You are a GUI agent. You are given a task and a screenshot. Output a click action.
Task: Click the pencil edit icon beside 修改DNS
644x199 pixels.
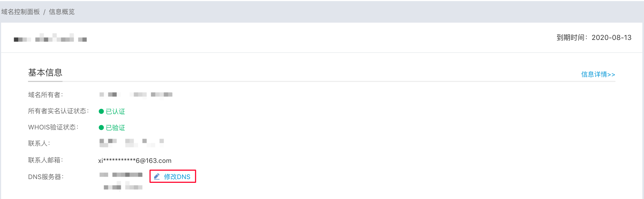[x=157, y=177]
